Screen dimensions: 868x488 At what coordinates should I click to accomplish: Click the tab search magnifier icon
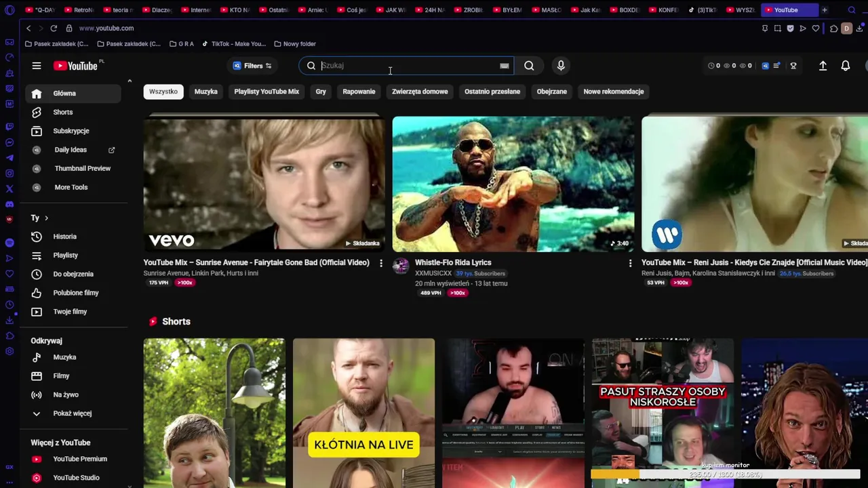(852, 10)
